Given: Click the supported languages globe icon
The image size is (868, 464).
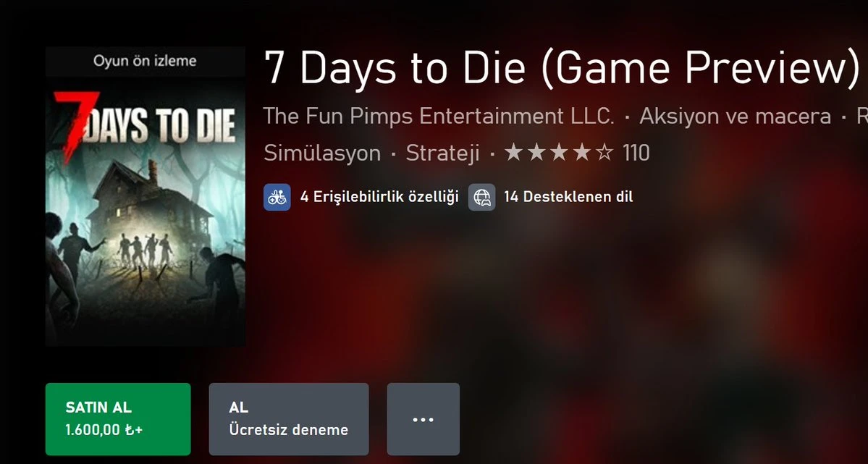Looking at the screenshot, I should [x=481, y=197].
